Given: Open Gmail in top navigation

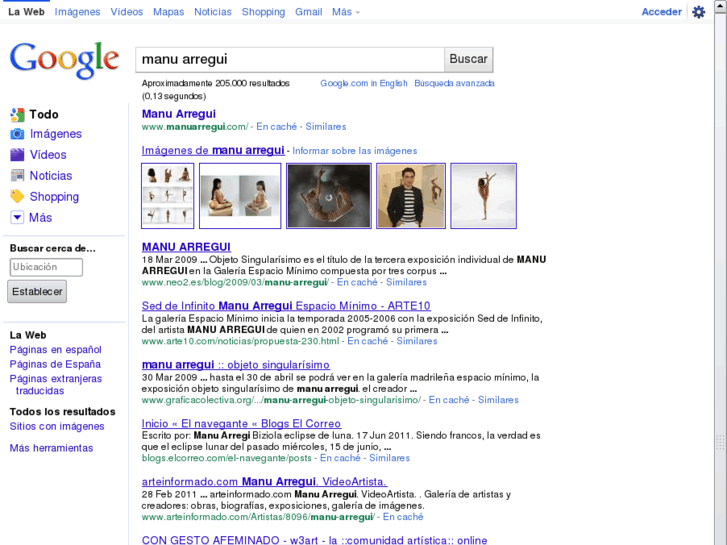Looking at the screenshot, I should [309, 12].
